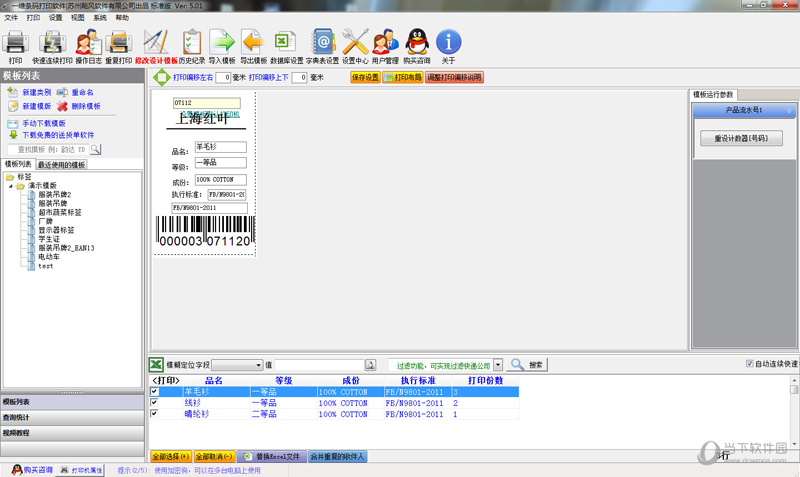Viewport: 800px width, 477px height.
Task: Click 全部选择(+) select all button
Action: [171, 457]
